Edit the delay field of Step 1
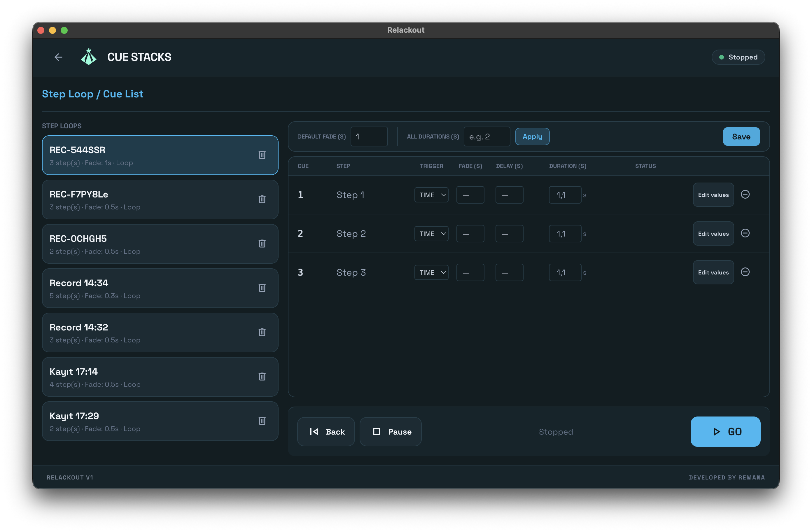The height and width of the screenshot is (532, 812). click(509, 195)
